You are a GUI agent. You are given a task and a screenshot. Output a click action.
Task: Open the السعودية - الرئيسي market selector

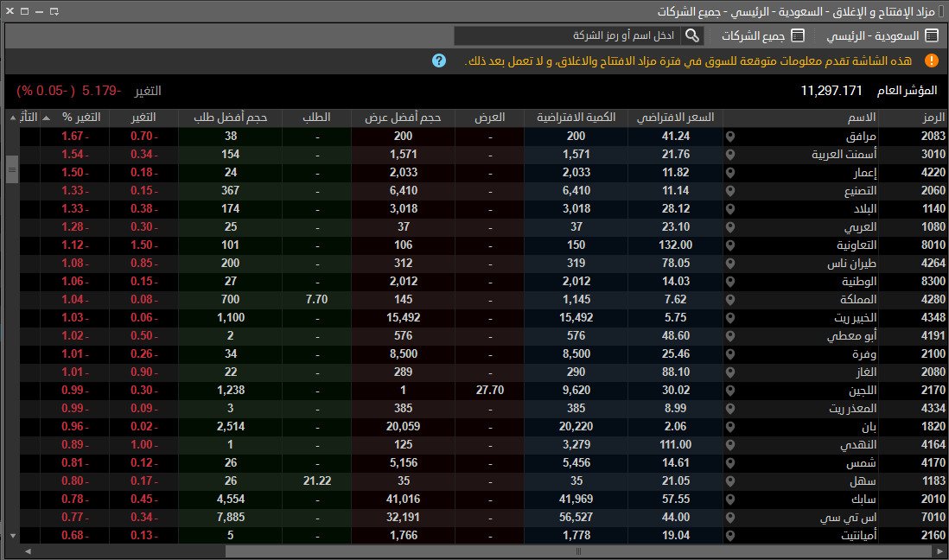pyautogui.click(x=882, y=35)
